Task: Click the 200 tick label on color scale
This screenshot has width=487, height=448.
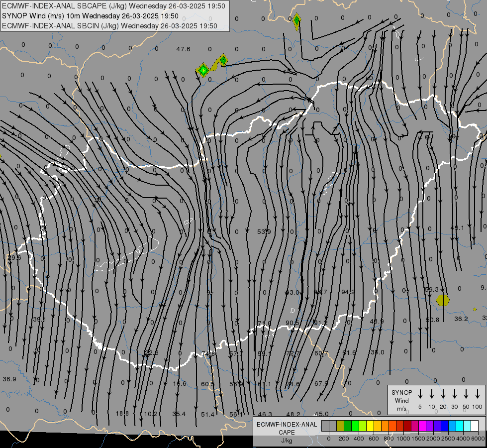Action: 344,439
